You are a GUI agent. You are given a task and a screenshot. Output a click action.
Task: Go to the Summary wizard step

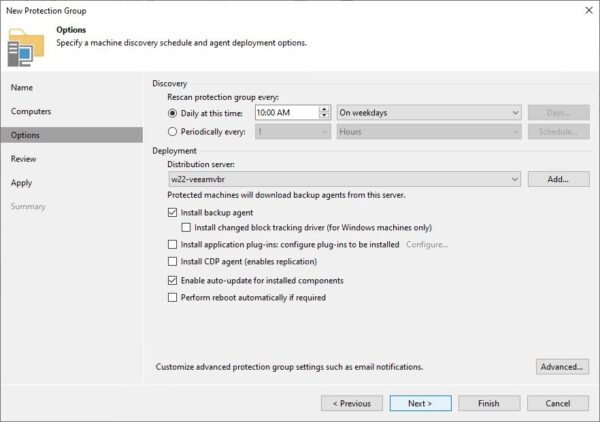click(28, 207)
